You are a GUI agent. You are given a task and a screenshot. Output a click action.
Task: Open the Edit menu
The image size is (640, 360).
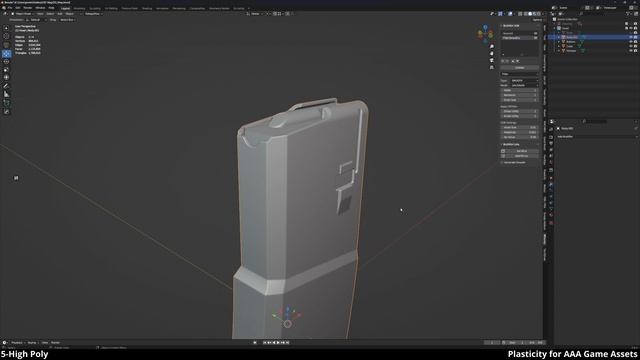pyautogui.click(x=18, y=8)
